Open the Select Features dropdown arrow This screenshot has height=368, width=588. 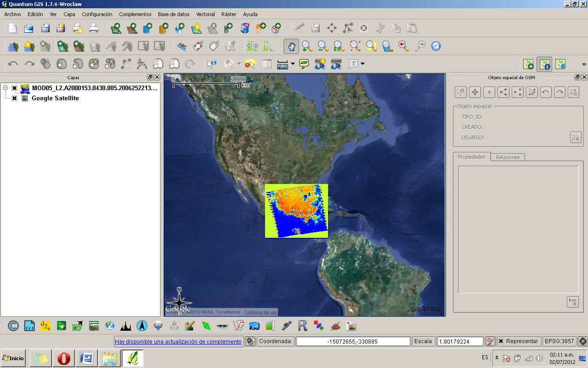(x=239, y=64)
